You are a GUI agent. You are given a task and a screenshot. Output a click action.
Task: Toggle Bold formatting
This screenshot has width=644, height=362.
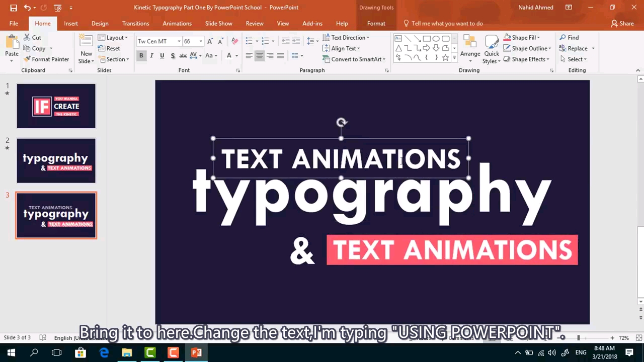(141, 56)
